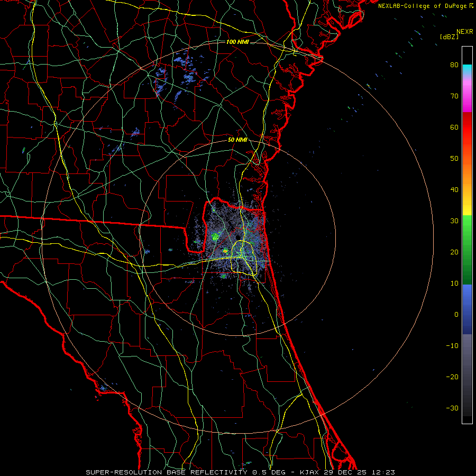Image resolution: width=476 pixels, height=476 pixels.
Task: Click the -30 dBZ scale value
Action: (452, 408)
